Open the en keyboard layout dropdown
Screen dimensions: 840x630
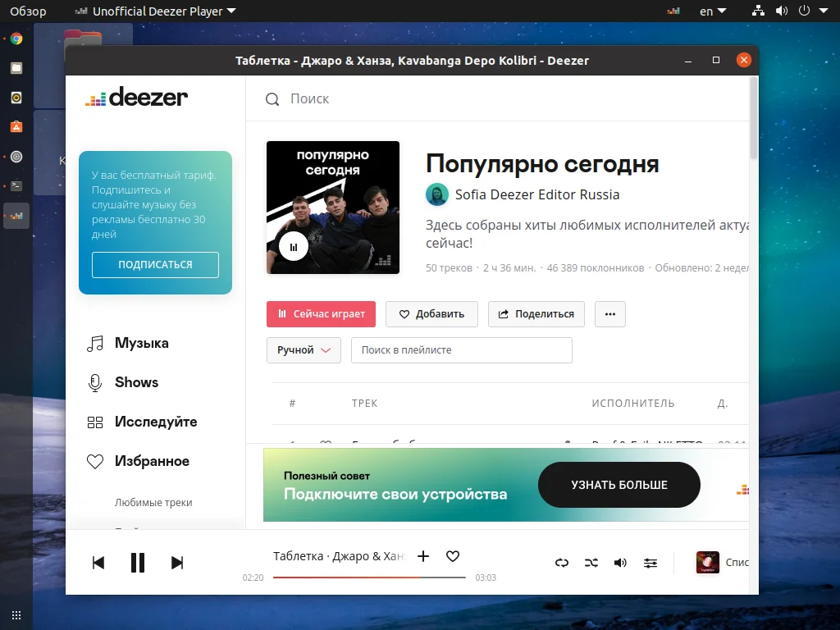[713, 11]
